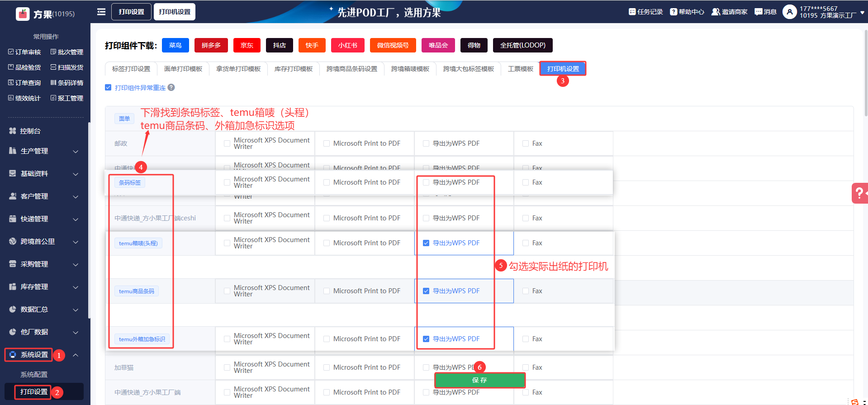Image resolution: width=868 pixels, height=405 pixels.
Task: Download the 京东 print component
Action: point(247,45)
